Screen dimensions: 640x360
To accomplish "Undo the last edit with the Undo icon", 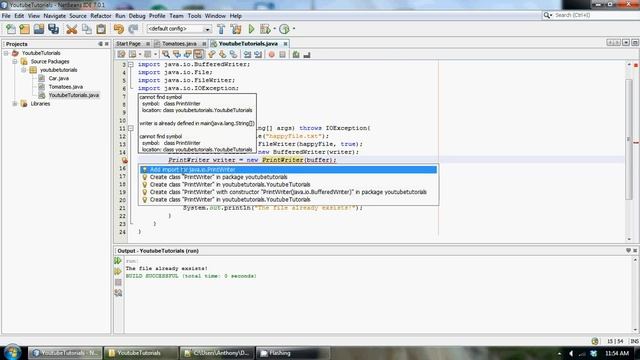I will click(x=119, y=29).
